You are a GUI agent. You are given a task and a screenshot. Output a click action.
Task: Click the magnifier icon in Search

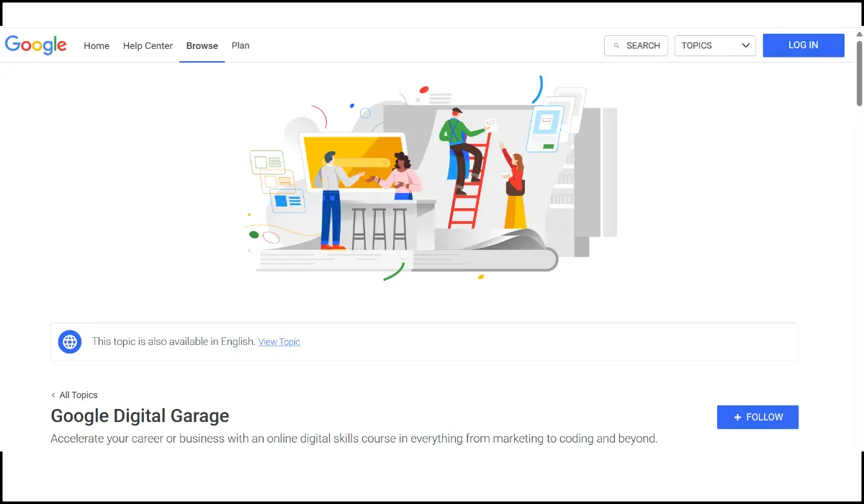point(616,45)
